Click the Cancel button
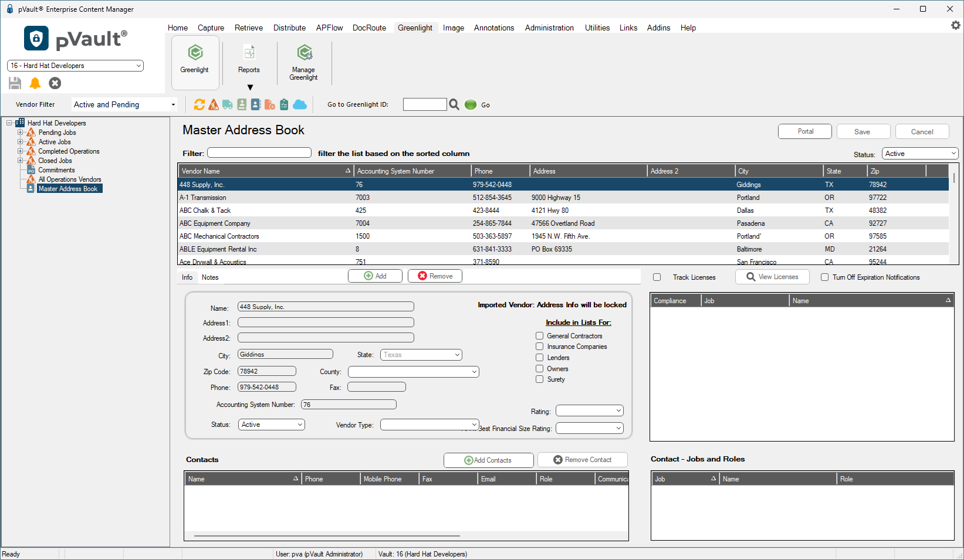Image resolution: width=964 pixels, height=560 pixels. pyautogui.click(x=922, y=131)
